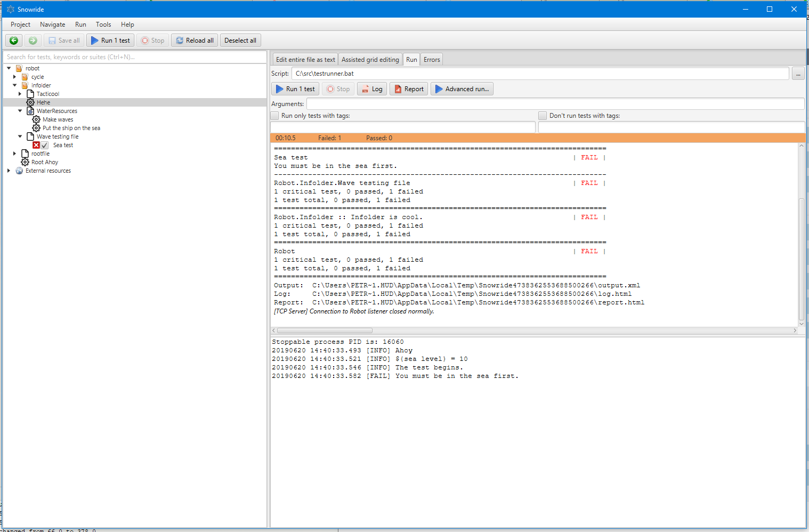
Task: Run 1 test from Run panel
Action: click(295, 89)
